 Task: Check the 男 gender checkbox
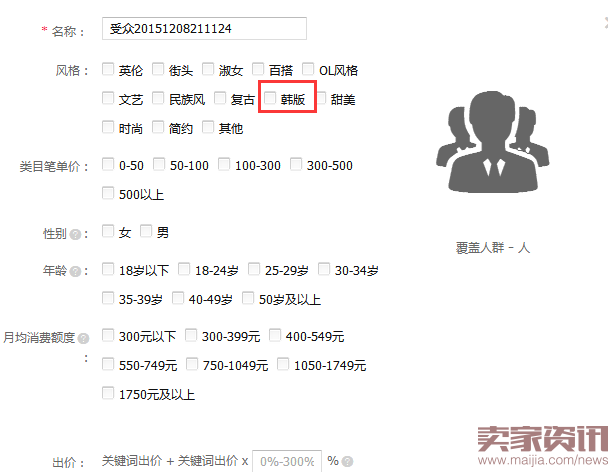pos(146,231)
